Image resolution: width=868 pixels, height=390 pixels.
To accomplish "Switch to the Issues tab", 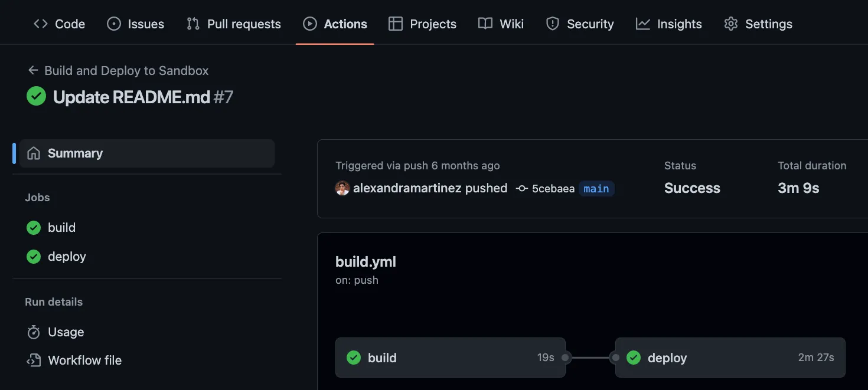I will (x=135, y=24).
